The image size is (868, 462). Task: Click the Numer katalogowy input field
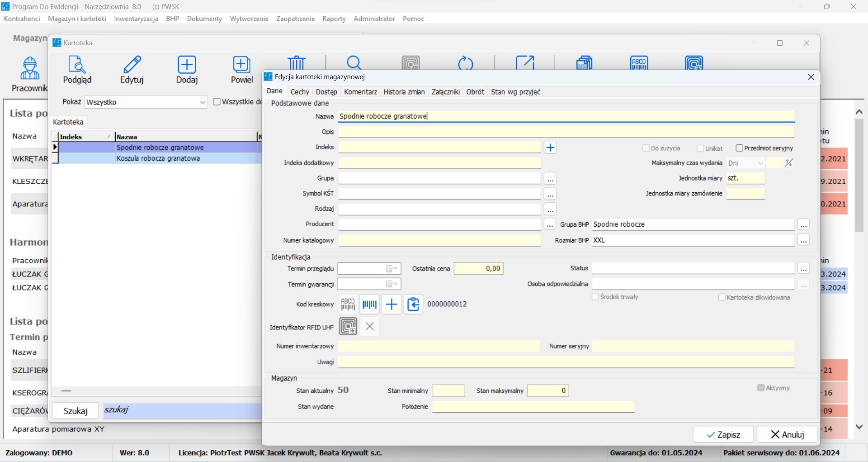tap(439, 240)
